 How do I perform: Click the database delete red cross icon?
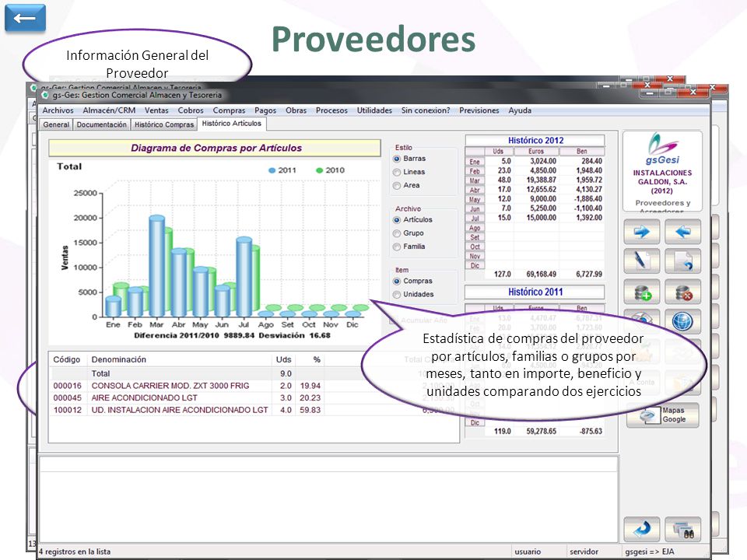pyautogui.click(x=682, y=292)
